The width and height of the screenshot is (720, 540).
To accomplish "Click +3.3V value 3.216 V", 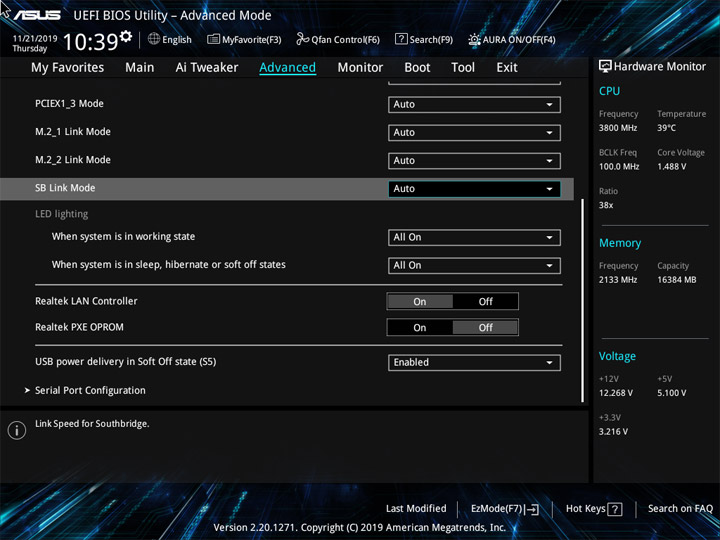I will click(x=613, y=432).
